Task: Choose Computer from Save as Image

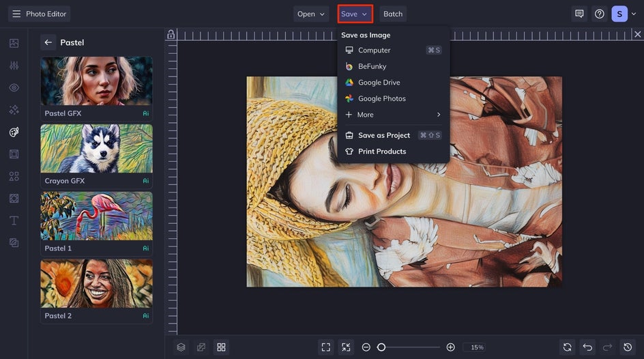Action: click(393, 50)
